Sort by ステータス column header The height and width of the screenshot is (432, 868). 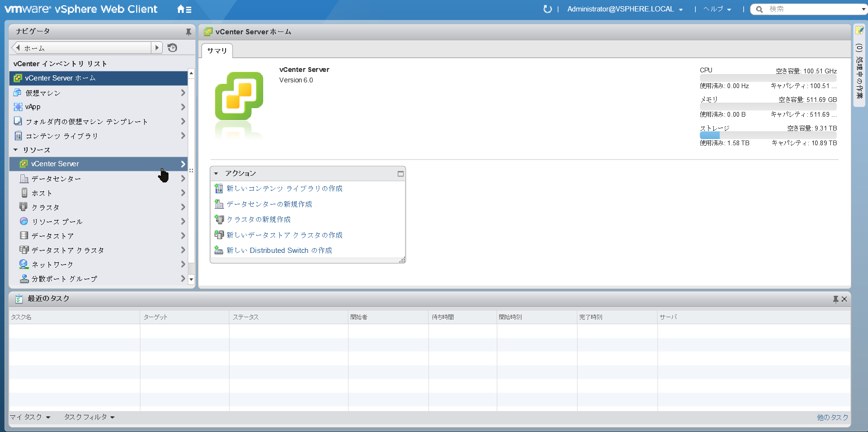289,317
